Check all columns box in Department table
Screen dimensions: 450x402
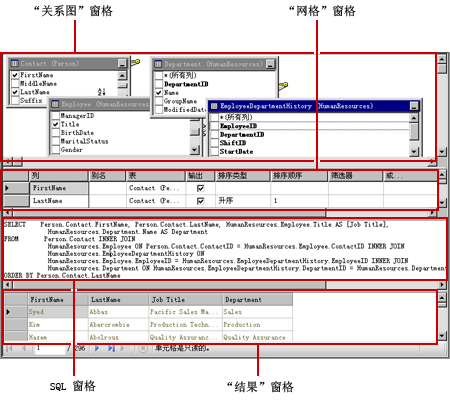tap(159, 75)
